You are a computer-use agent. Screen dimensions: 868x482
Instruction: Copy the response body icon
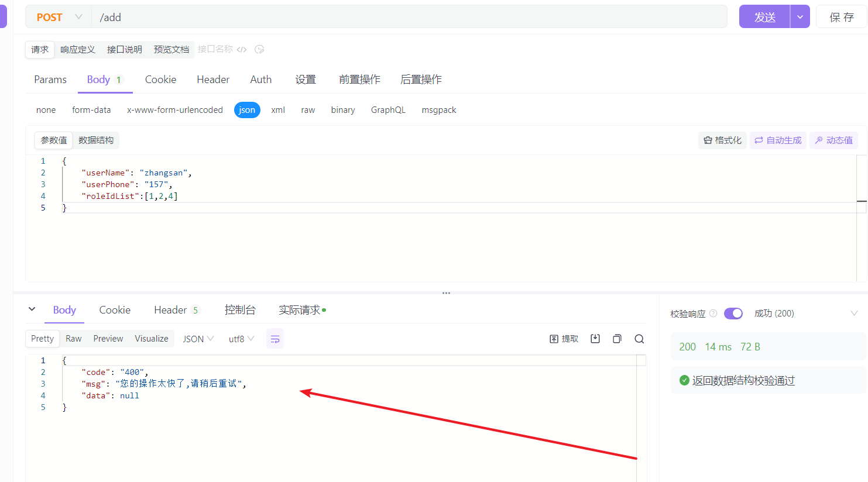coord(617,339)
